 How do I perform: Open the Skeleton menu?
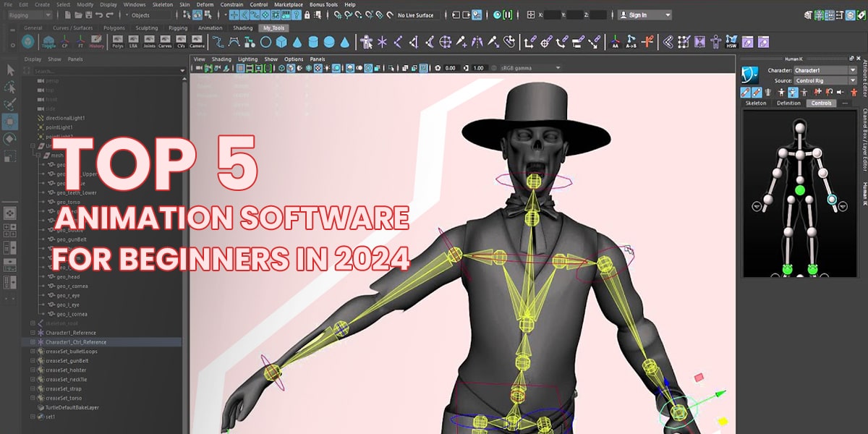[x=162, y=4]
